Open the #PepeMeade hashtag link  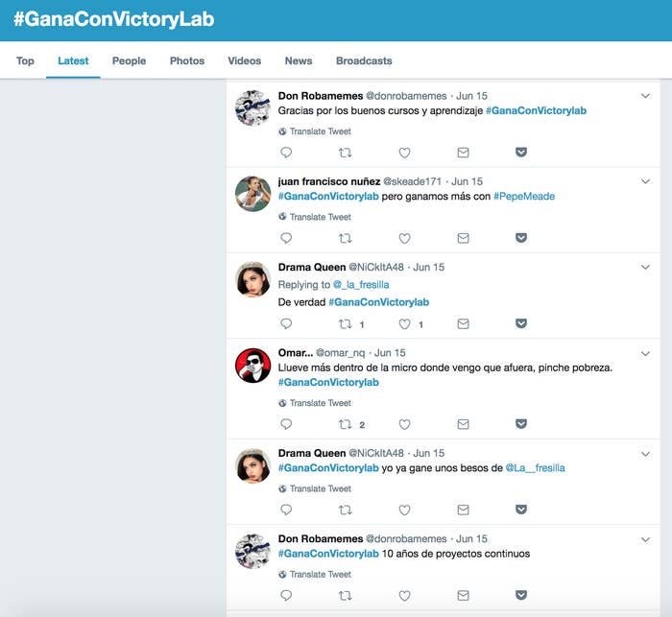524,197
